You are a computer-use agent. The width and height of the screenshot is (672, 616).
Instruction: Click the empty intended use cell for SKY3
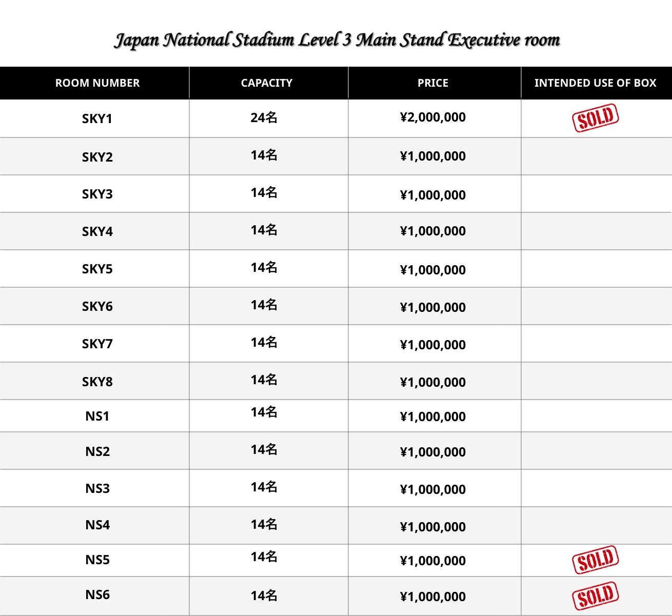pos(597,194)
